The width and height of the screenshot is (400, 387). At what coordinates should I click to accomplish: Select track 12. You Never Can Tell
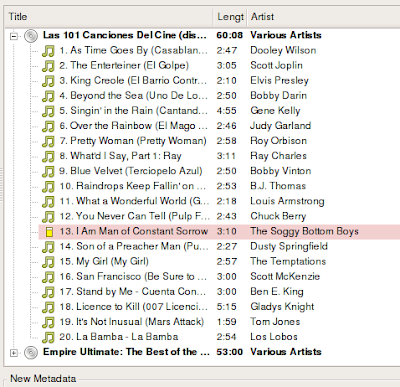coord(135,216)
